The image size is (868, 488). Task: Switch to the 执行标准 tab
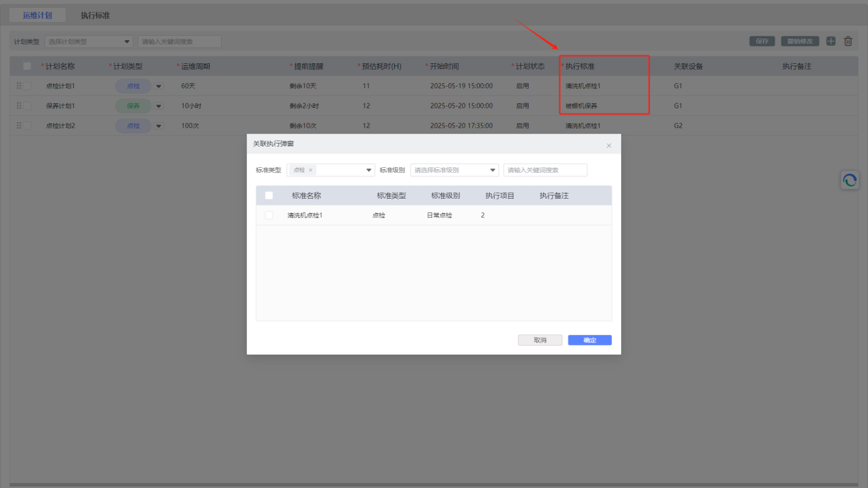point(95,16)
